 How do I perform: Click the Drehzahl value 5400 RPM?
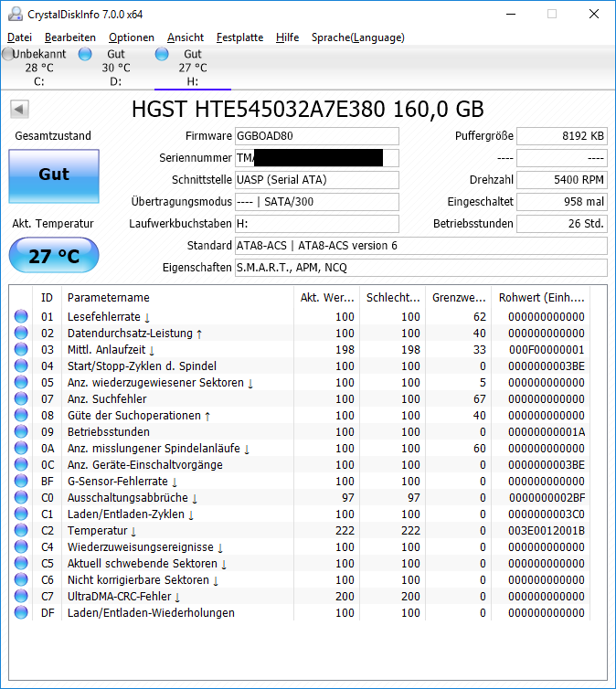562,180
